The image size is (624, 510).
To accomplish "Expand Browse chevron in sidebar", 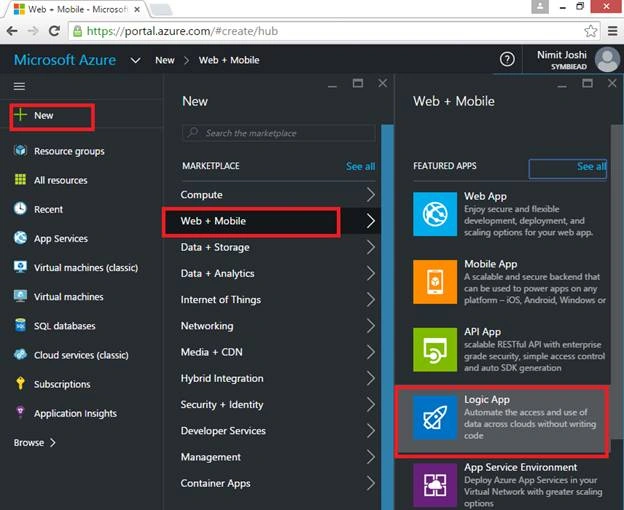I will click(x=53, y=442).
